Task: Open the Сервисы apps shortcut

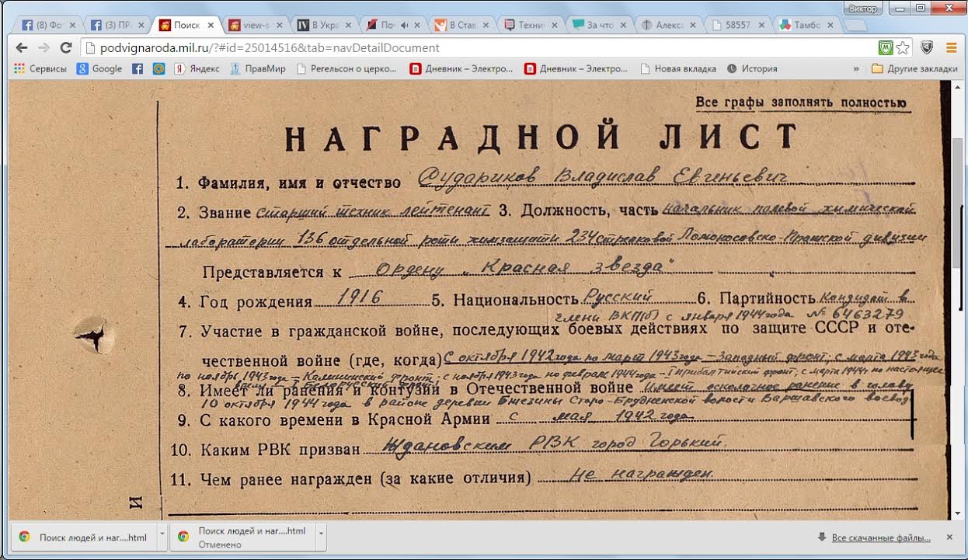Action: pyautogui.click(x=41, y=68)
